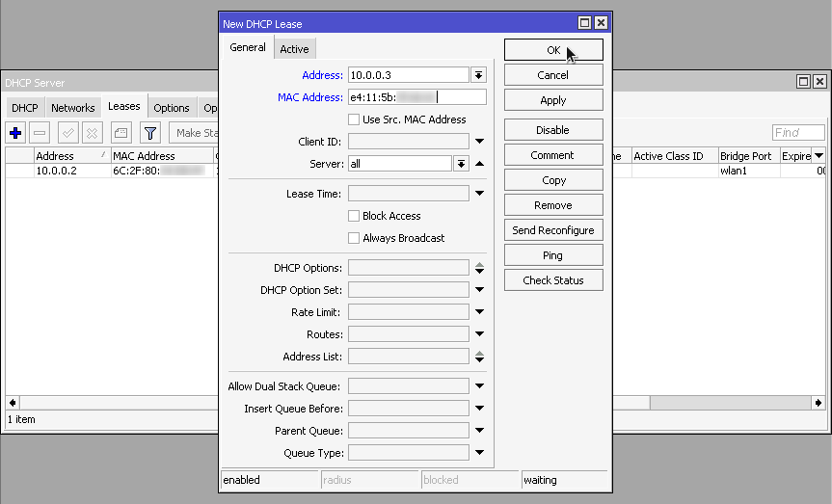
Task: Switch to the Active tab
Action: pyautogui.click(x=294, y=49)
